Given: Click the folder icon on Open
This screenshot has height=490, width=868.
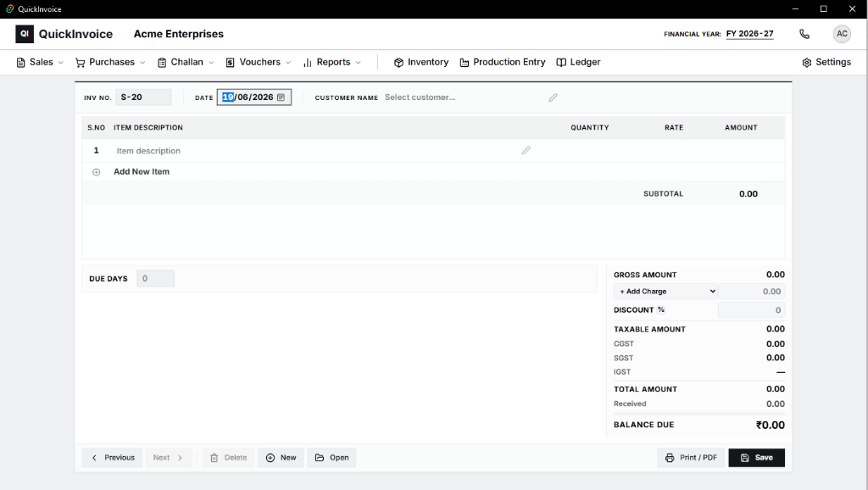Looking at the screenshot, I should coord(320,458).
